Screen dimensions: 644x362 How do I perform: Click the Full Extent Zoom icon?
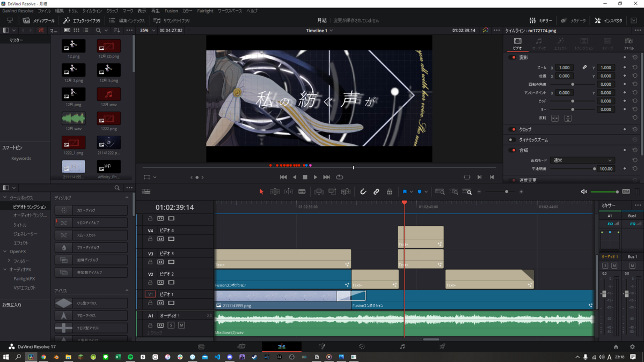tap(440, 191)
